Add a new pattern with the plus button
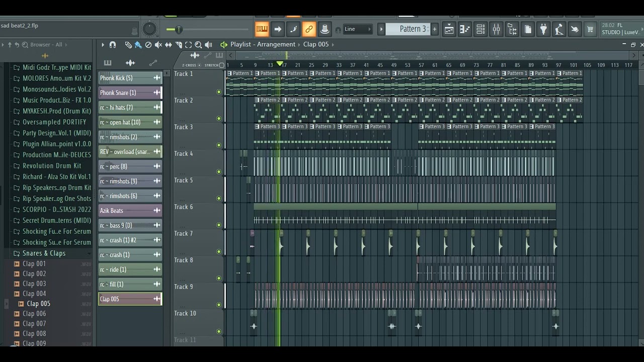The height and width of the screenshot is (362, 644). click(435, 29)
